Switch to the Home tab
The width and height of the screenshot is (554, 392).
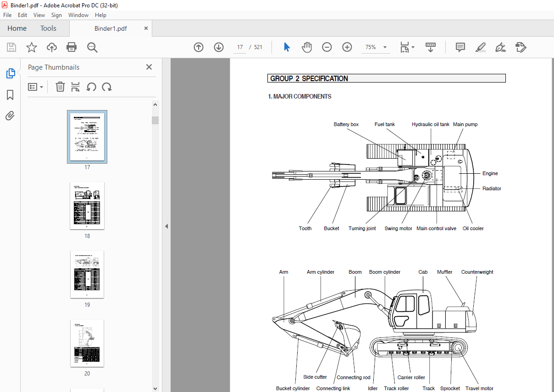(x=17, y=28)
